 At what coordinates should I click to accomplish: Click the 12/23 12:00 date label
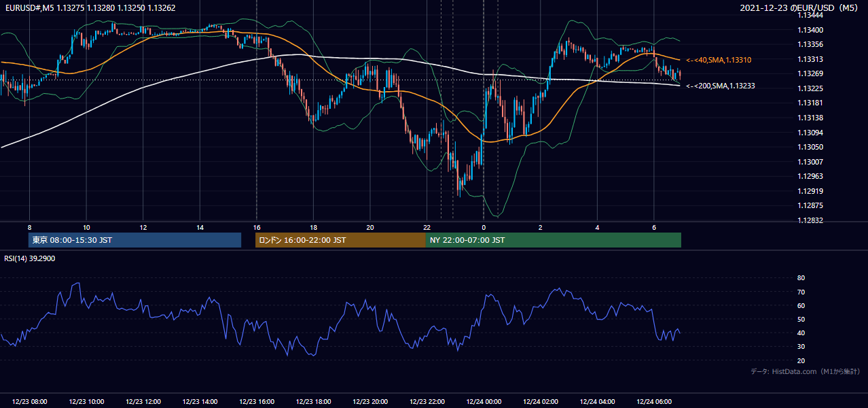tap(143, 402)
